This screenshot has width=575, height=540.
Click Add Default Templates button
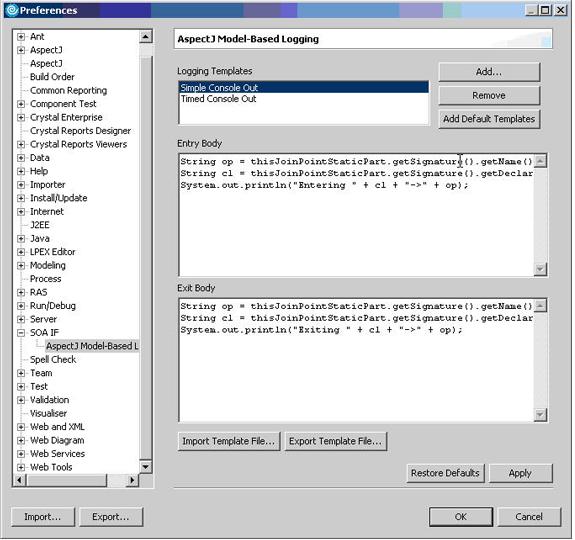pyautogui.click(x=490, y=119)
